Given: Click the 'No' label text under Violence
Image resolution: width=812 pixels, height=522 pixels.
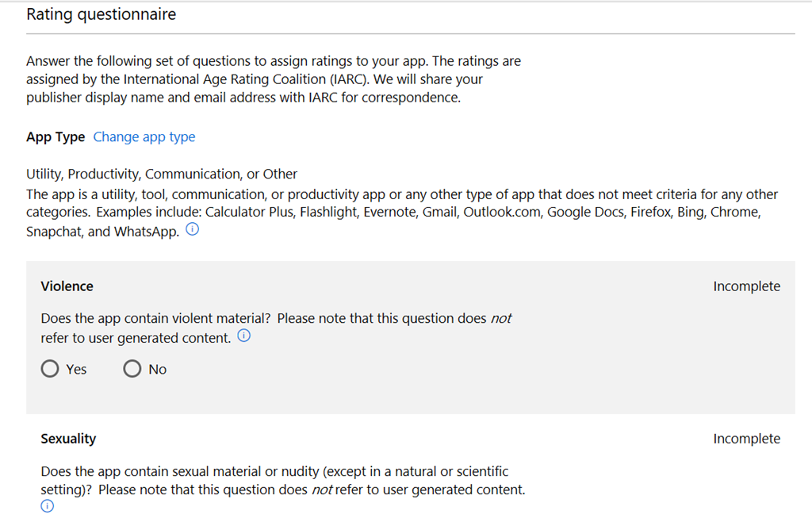Looking at the screenshot, I should [x=158, y=370].
